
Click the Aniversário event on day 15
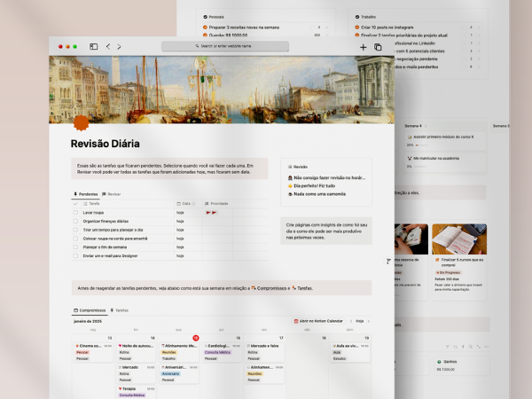[x=179, y=373]
